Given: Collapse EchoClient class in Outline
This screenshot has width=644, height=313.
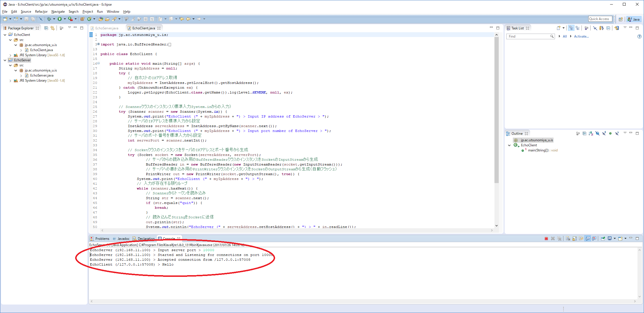Looking at the screenshot, I should pyautogui.click(x=509, y=145).
